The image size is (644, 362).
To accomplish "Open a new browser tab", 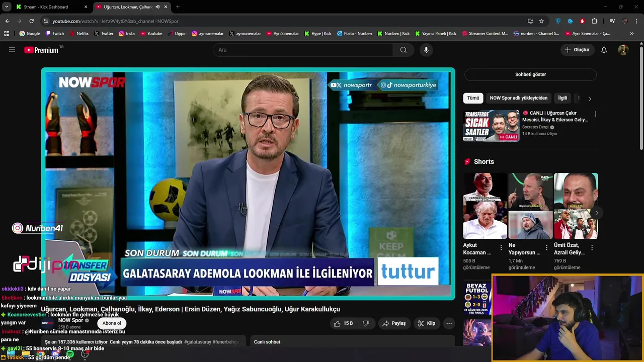I will (178, 7).
